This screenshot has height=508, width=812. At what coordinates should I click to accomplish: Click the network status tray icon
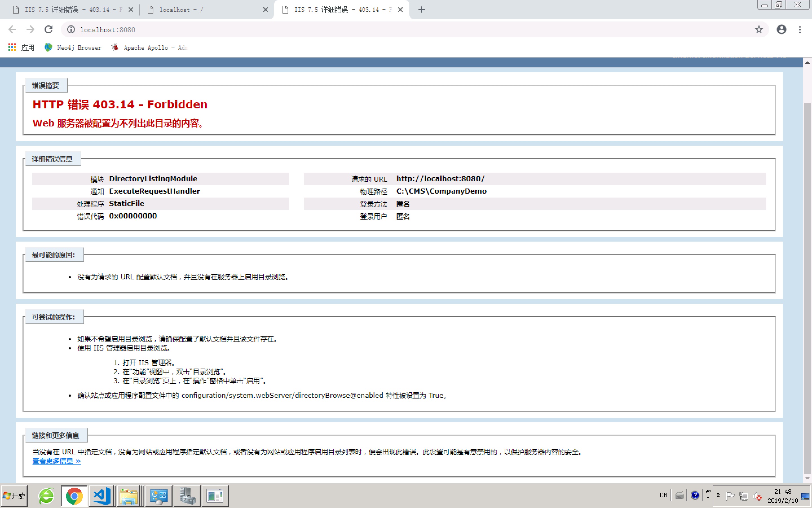pyautogui.click(x=743, y=496)
